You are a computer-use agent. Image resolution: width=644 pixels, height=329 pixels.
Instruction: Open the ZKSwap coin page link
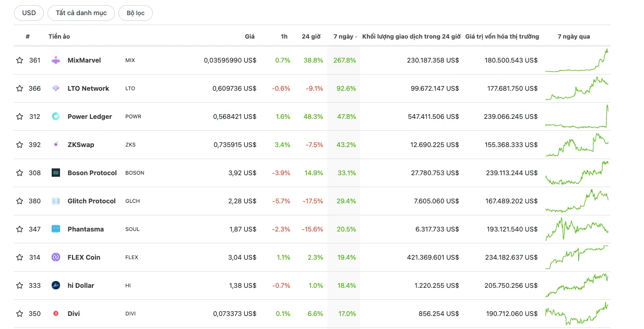tap(81, 145)
